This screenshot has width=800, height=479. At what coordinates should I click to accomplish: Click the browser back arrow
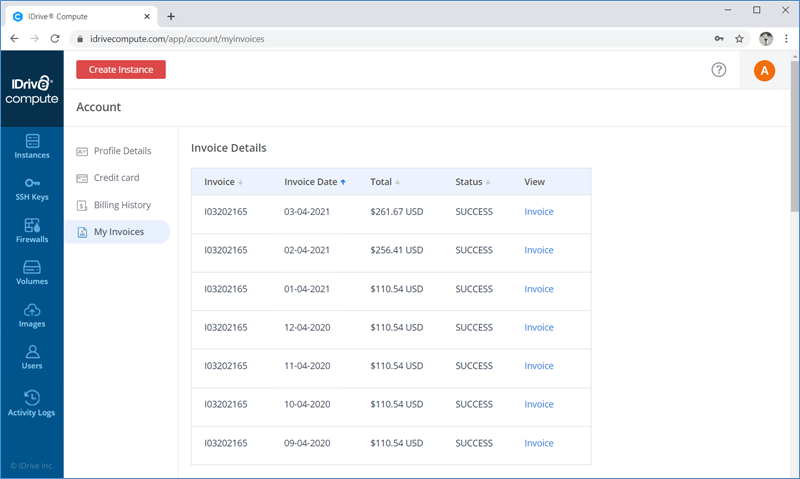pos(14,39)
